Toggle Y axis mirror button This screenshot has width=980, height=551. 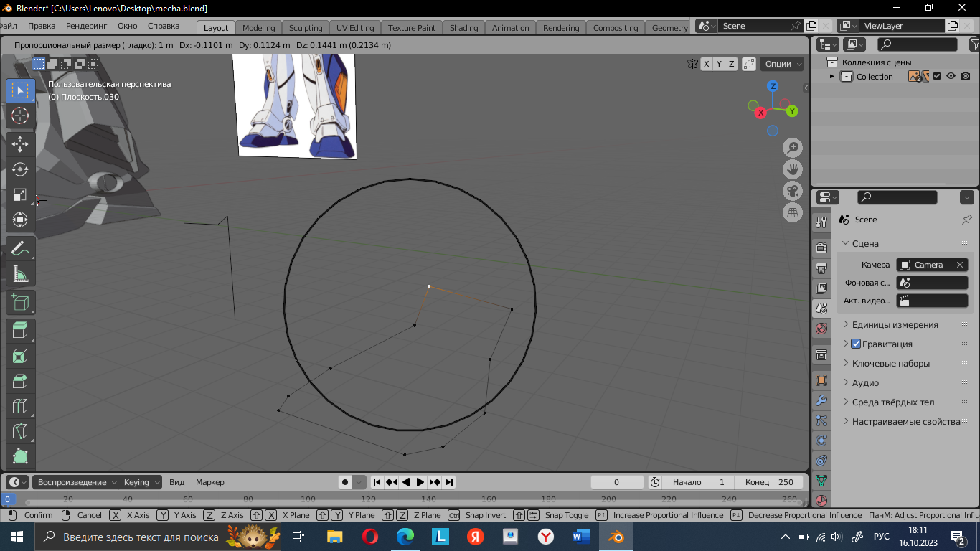click(720, 64)
